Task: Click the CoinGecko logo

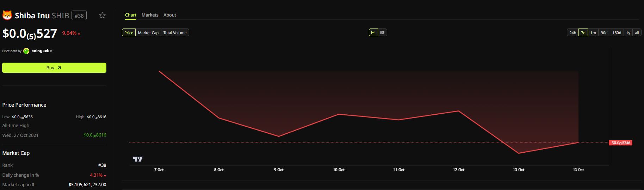Action: (26, 51)
